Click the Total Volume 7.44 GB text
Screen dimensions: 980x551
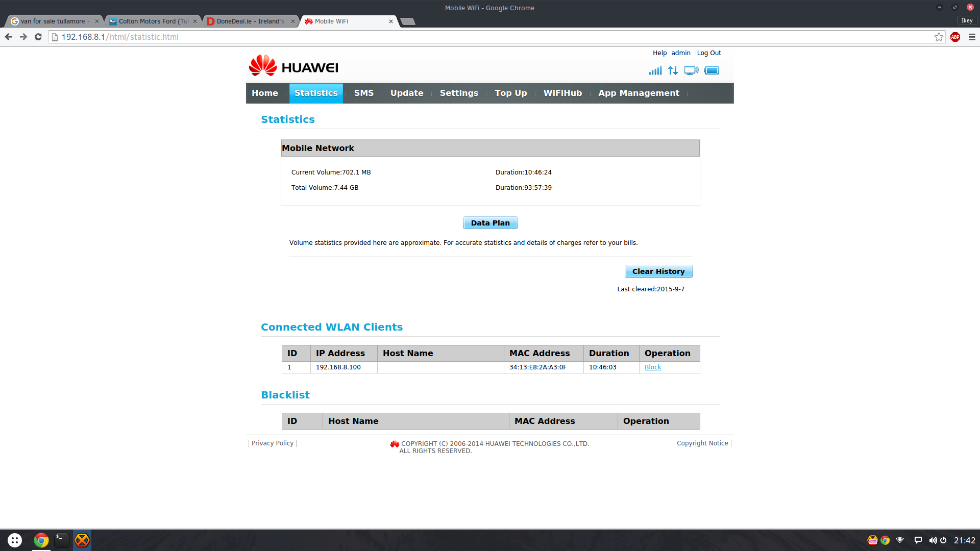(x=325, y=188)
